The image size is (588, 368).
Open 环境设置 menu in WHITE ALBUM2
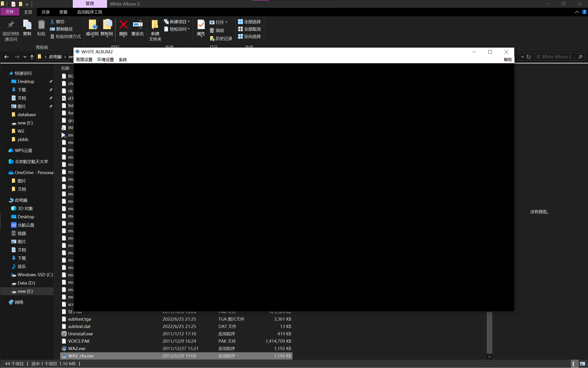(105, 60)
